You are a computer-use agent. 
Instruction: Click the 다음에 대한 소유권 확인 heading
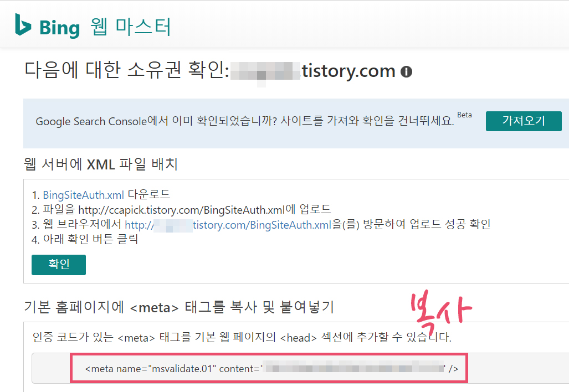coord(127,70)
